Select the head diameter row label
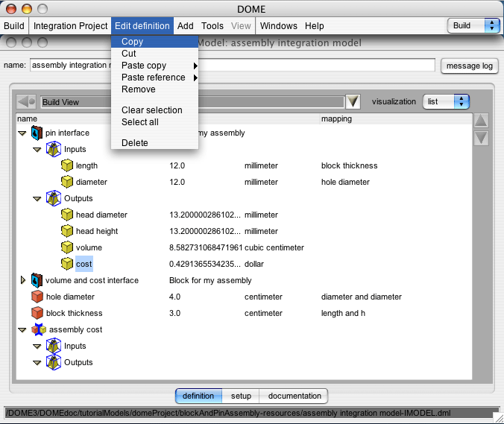This screenshot has width=504, height=424. click(x=101, y=215)
